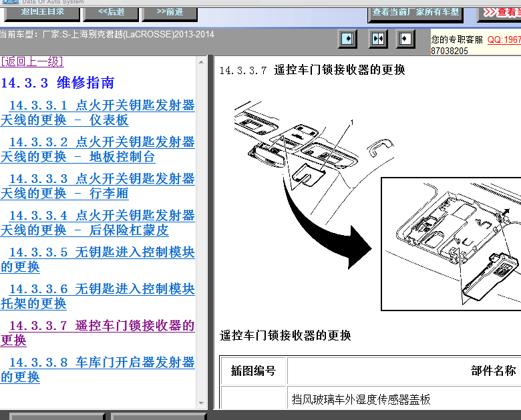Image resolution: width=521 pixels, height=420 pixels.
Task: Click the left-arrow pane layout icon
Action: 405,39
